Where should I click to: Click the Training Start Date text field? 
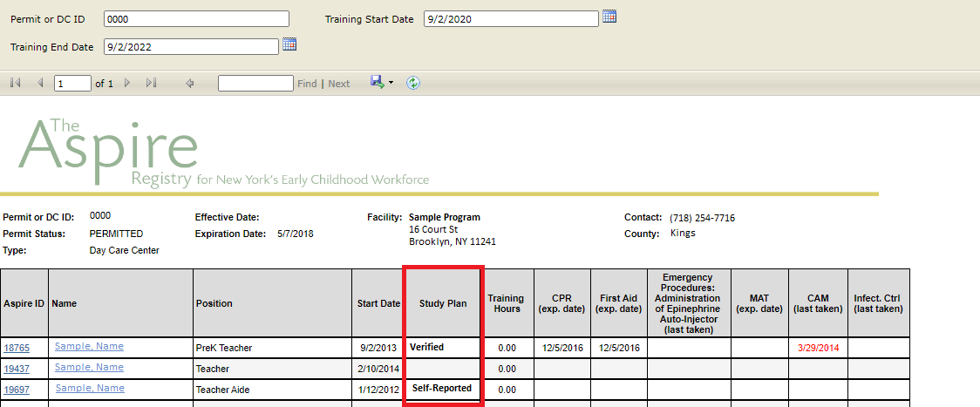(x=511, y=19)
